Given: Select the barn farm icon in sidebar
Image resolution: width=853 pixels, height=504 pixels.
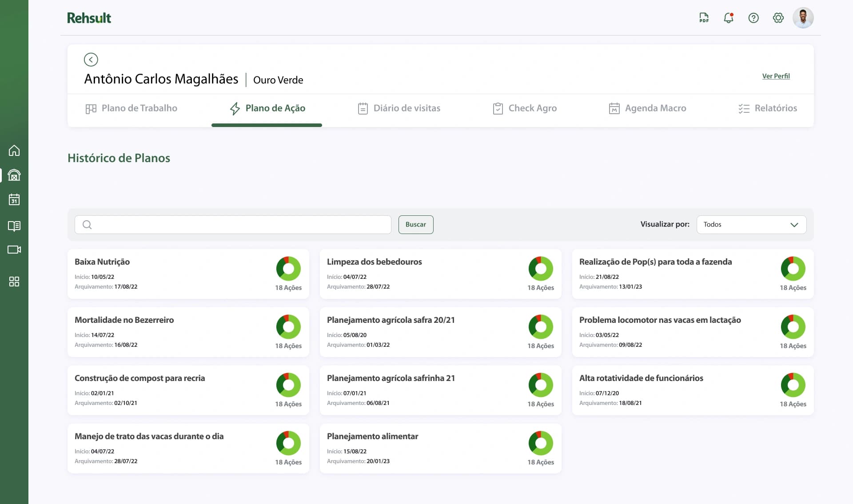Looking at the screenshot, I should [x=14, y=175].
